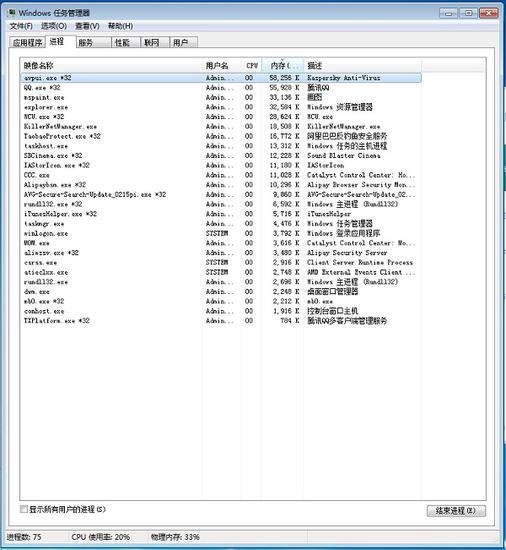
Task: Enable 显示所有用户的进程 checkbox
Action: [x=24, y=509]
